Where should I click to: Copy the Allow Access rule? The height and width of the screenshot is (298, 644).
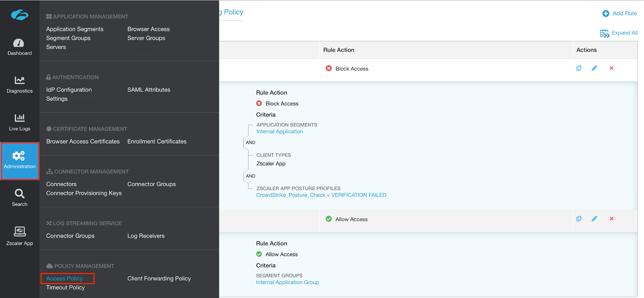pyautogui.click(x=579, y=219)
